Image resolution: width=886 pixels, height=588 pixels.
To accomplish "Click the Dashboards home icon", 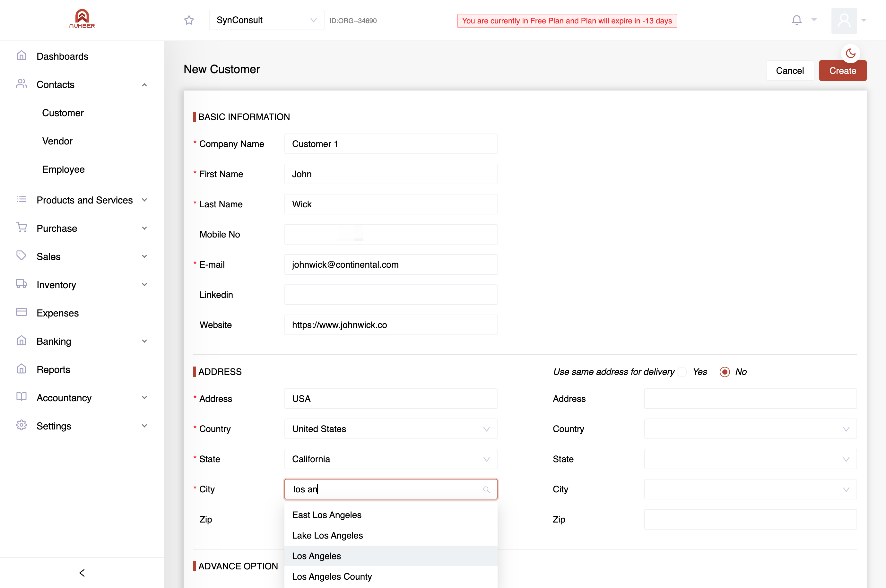I will 22,56.
